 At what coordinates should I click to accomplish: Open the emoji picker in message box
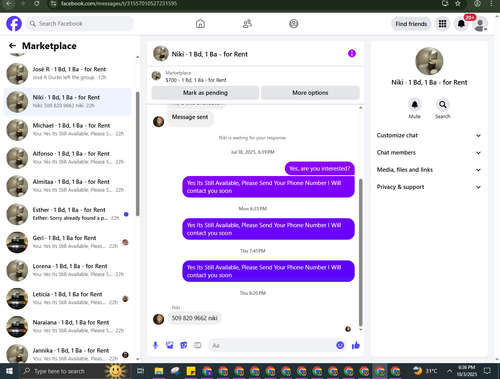point(340,345)
